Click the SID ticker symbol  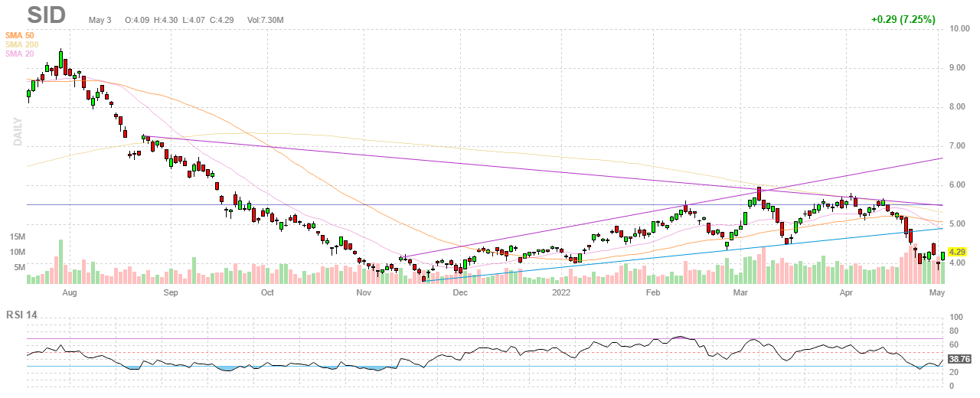47,15
